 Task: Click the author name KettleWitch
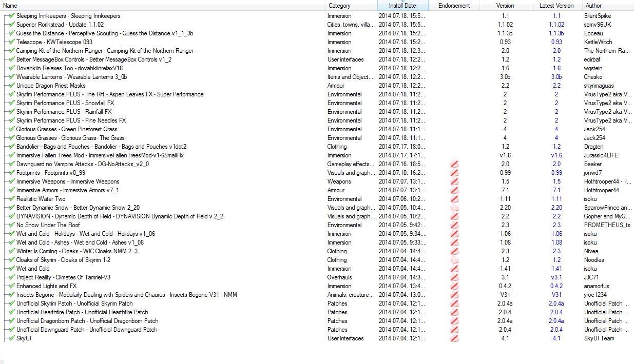tap(598, 42)
